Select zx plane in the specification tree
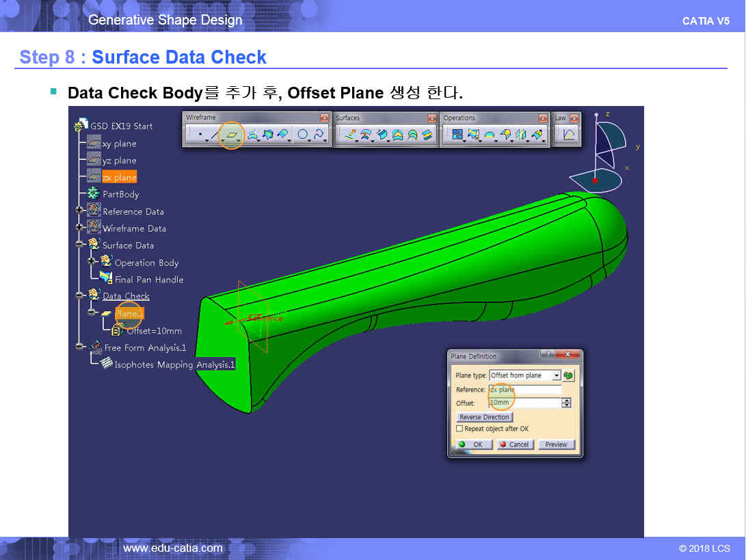Screen dimensions: 746x560 click(x=119, y=177)
